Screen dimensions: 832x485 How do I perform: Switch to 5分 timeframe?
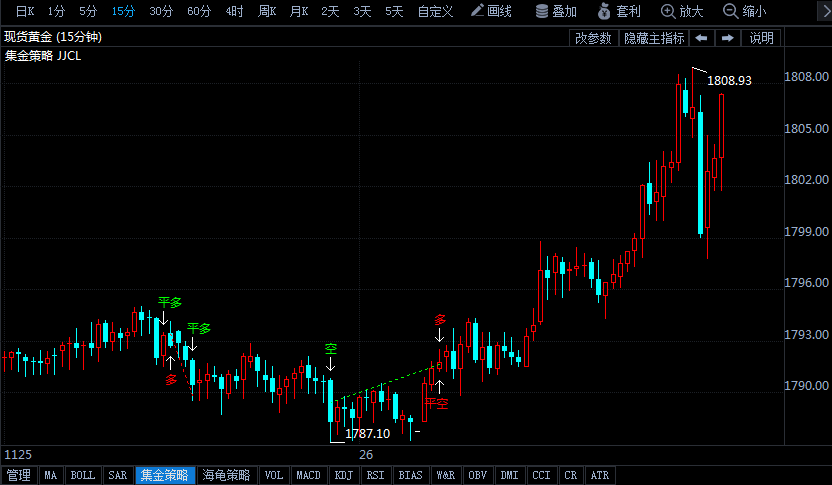[x=88, y=11]
